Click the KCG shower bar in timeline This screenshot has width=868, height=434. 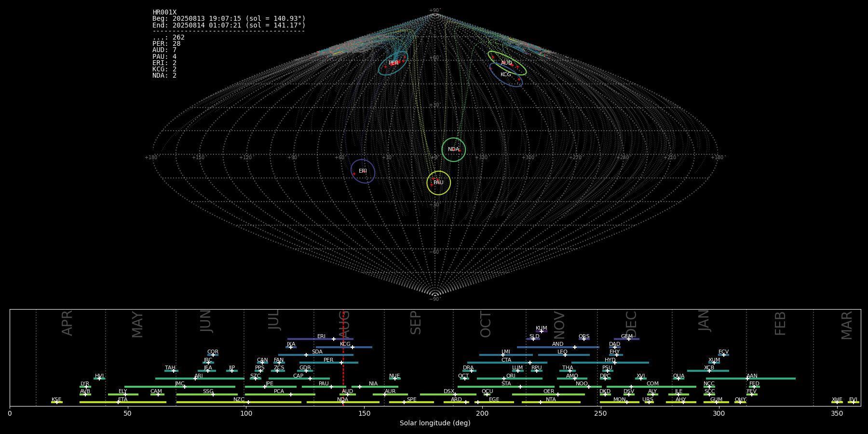click(344, 347)
